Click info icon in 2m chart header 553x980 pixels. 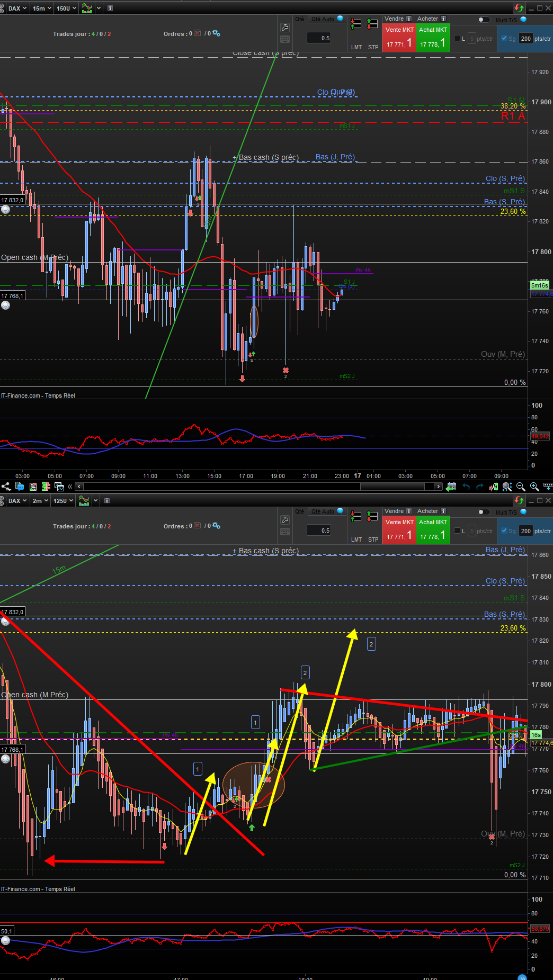(107, 500)
